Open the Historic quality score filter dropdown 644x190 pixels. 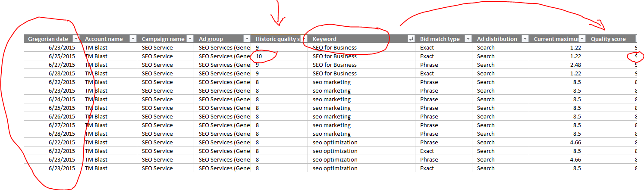coord(304,39)
